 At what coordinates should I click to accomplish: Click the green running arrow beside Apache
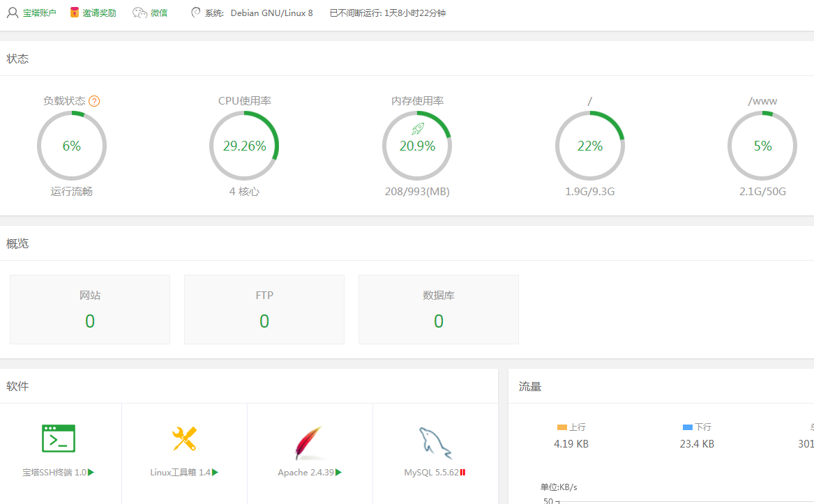[x=339, y=473]
